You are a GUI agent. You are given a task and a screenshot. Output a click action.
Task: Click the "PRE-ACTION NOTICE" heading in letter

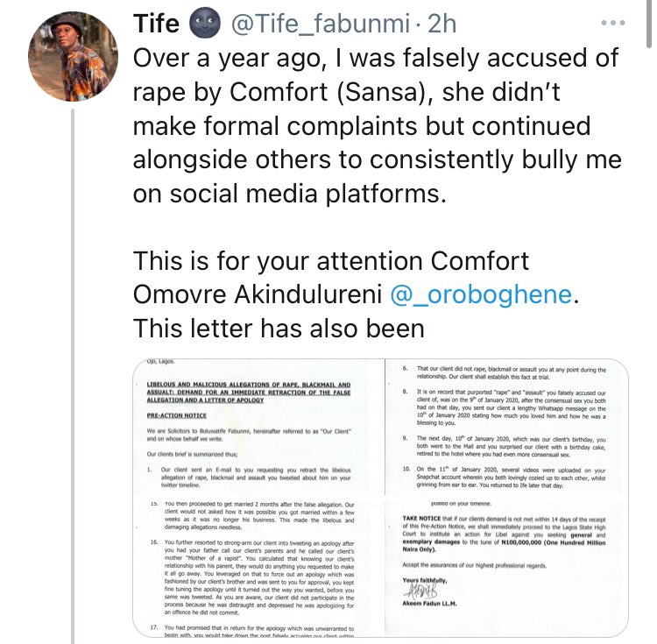pyautogui.click(x=180, y=416)
